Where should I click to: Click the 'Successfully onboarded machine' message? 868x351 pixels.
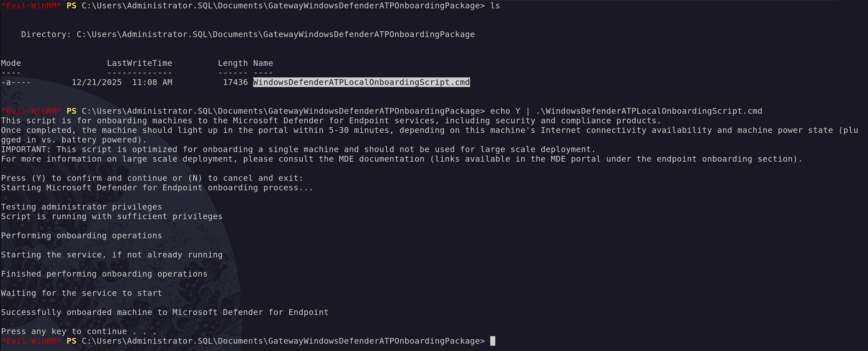point(164,312)
